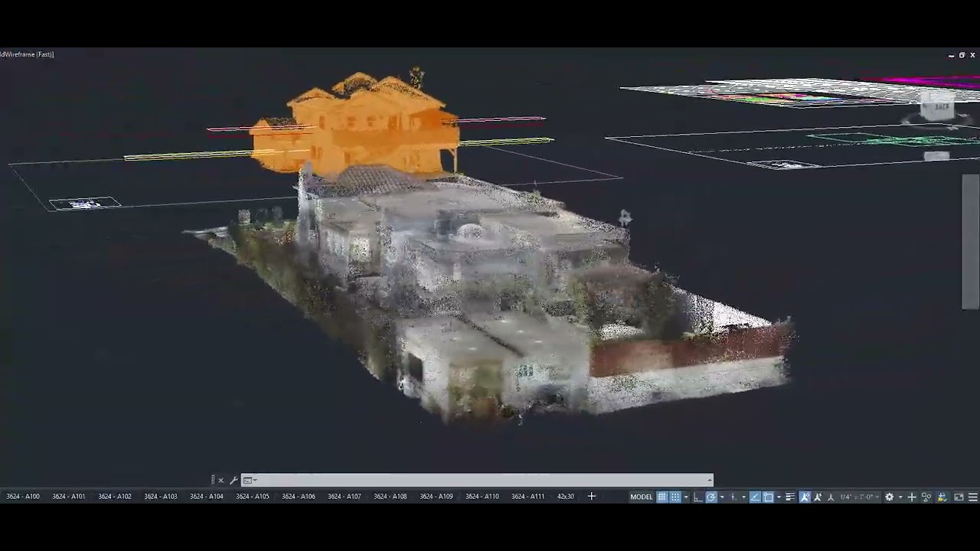The height and width of the screenshot is (551, 980).
Task: Open isometric drafting dropdown arrow
Action: click(744, 497)
